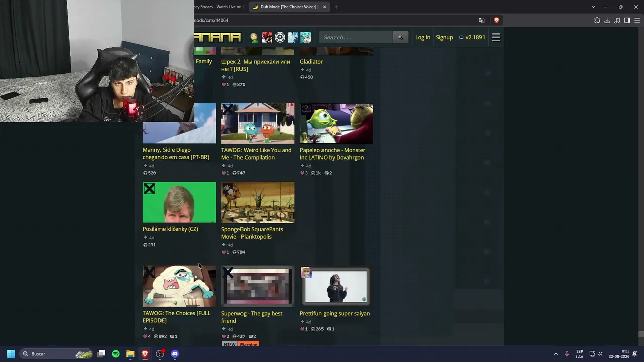This screenshot has width=644, height=362.
Task: Click the Planktopolis thumbnail
Action: pyautogui.click(x=258, y=202)
